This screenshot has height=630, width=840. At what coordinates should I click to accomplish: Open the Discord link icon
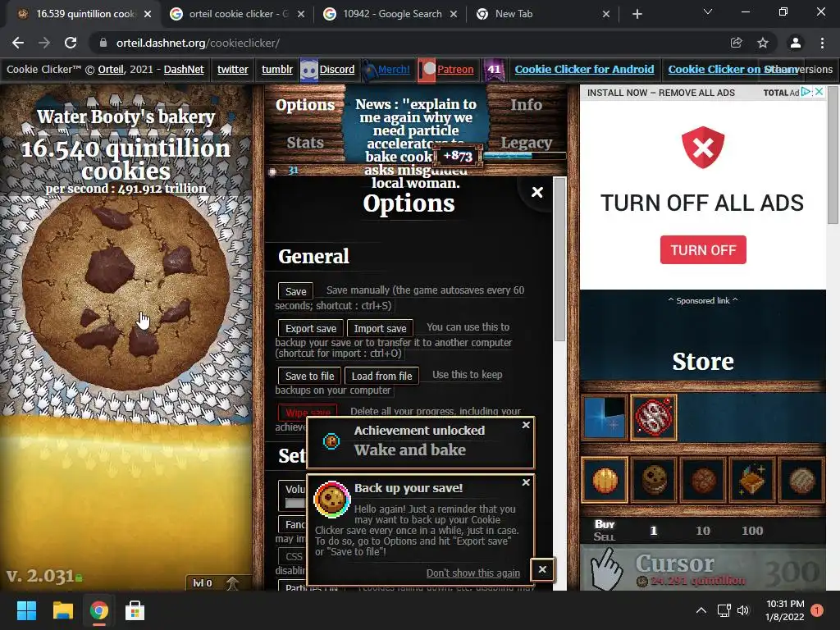point(309,70)
